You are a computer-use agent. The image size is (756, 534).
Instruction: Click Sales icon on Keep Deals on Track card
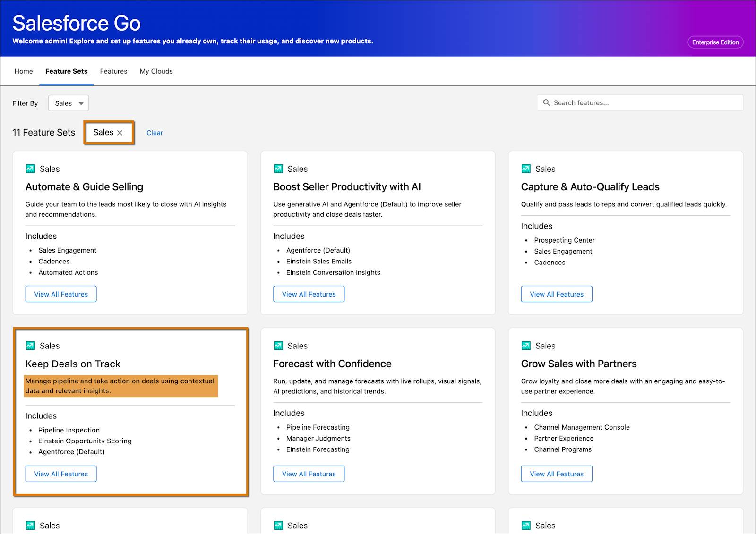[x=30, y=346]
